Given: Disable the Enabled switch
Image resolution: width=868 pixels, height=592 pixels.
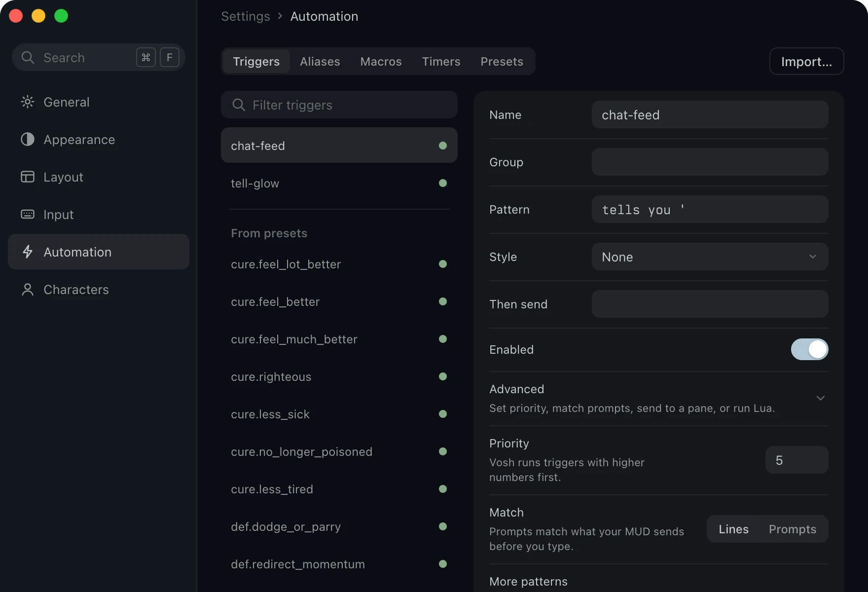Looking at the screenshot, I should [x=809, y=349].
